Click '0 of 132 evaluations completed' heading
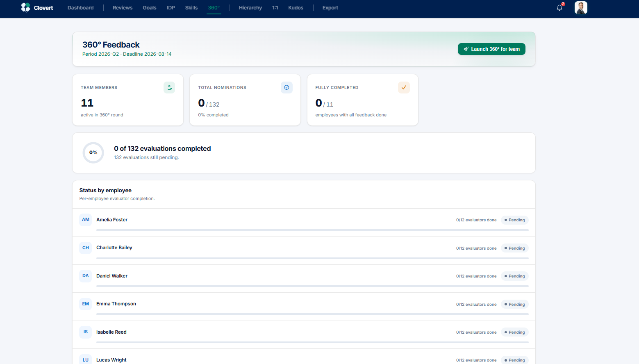Screen dimensions: 639x364 162,148
